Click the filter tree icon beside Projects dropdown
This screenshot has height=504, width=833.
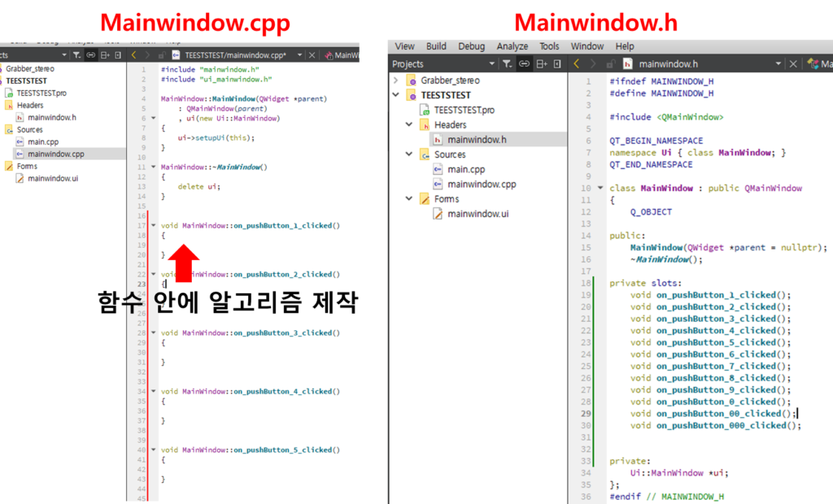point(507,63)
